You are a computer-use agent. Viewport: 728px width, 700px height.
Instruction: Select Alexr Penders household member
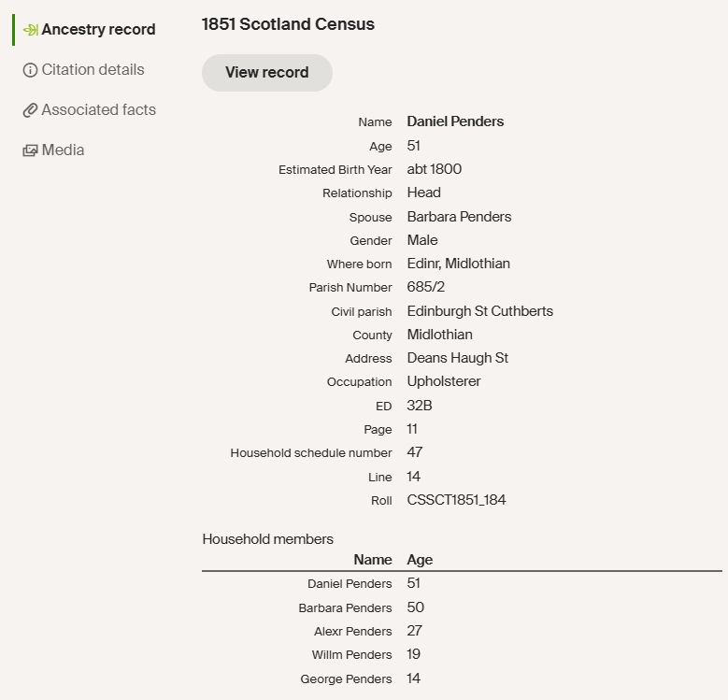pyautogui.click(x=352, y=632)
